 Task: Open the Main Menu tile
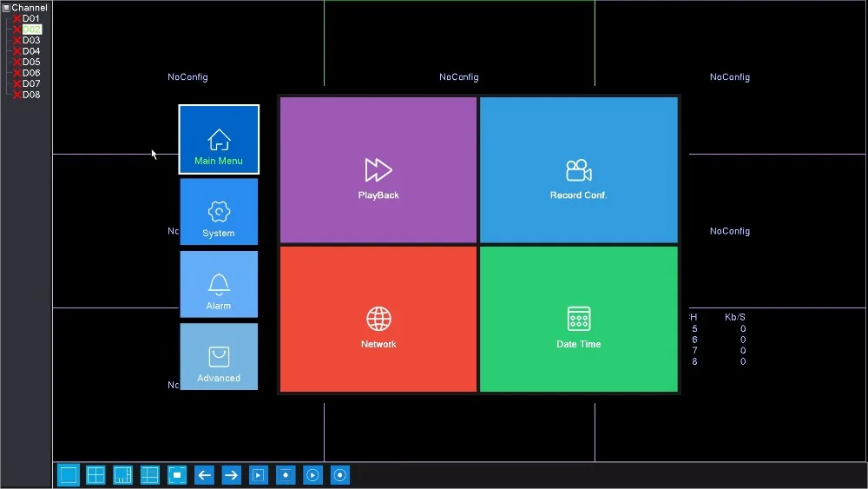pyautogui.click(x=219, y=140)
